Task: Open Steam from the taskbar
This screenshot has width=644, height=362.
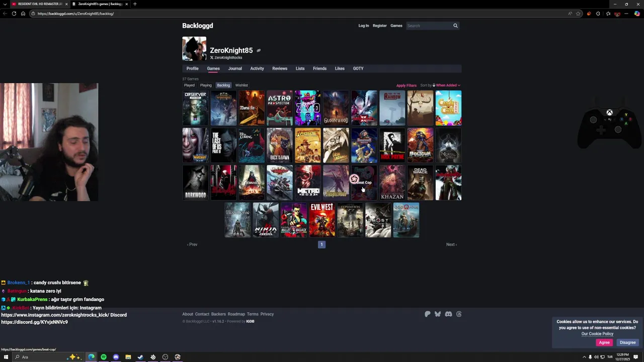Action: pyautogui.click(x=140, y=357)
